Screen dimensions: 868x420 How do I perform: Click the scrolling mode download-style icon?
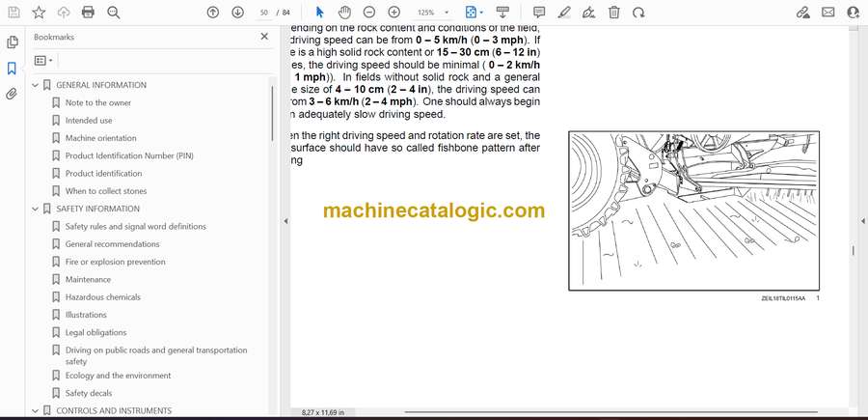coord(502,13)
